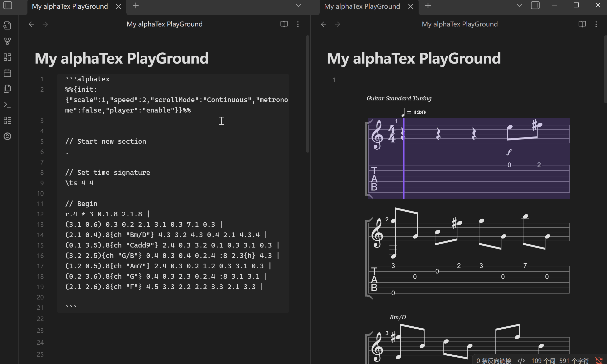Toggle reading view in right pane
This screenshot has width=607, height=364.
(582, 24)
